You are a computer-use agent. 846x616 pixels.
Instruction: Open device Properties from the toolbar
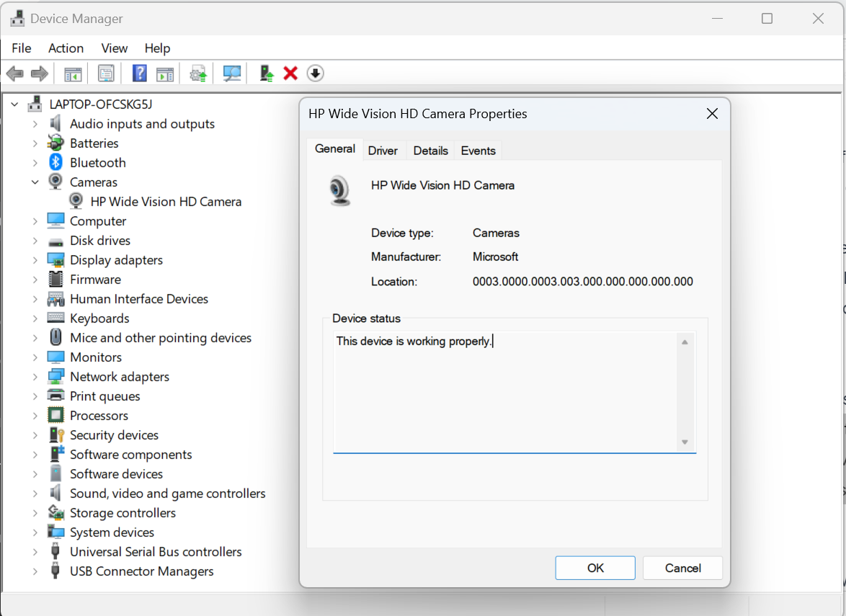tap(106, 73)
